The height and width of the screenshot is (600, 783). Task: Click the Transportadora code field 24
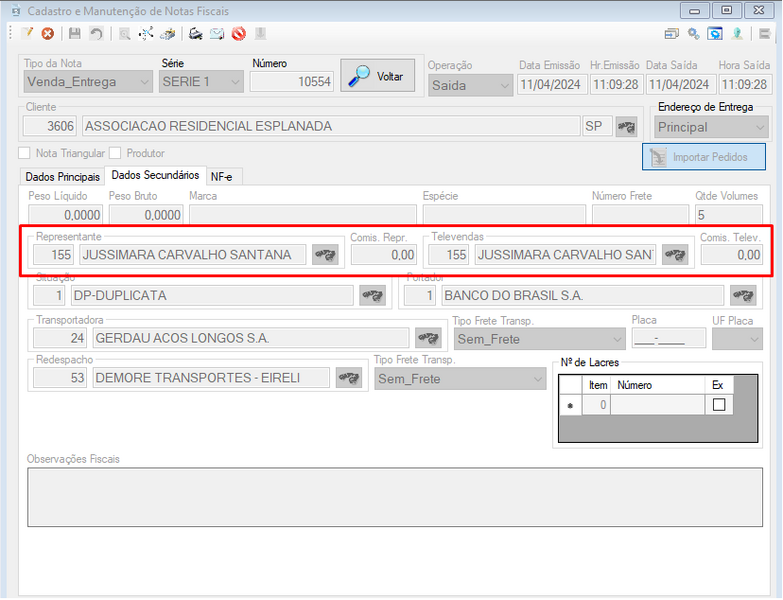pyautogui.click(x=60, y=338)
